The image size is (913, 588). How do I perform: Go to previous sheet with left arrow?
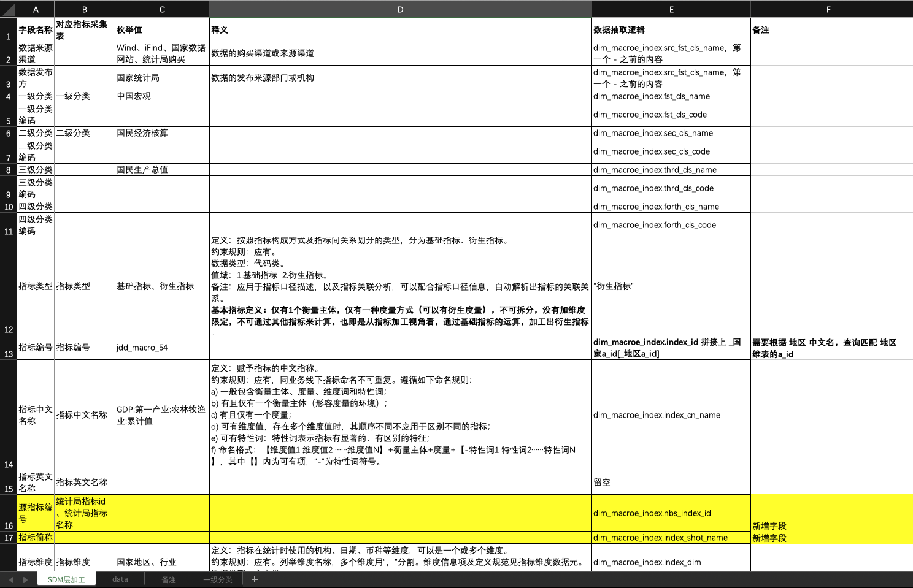click(11, 579)
